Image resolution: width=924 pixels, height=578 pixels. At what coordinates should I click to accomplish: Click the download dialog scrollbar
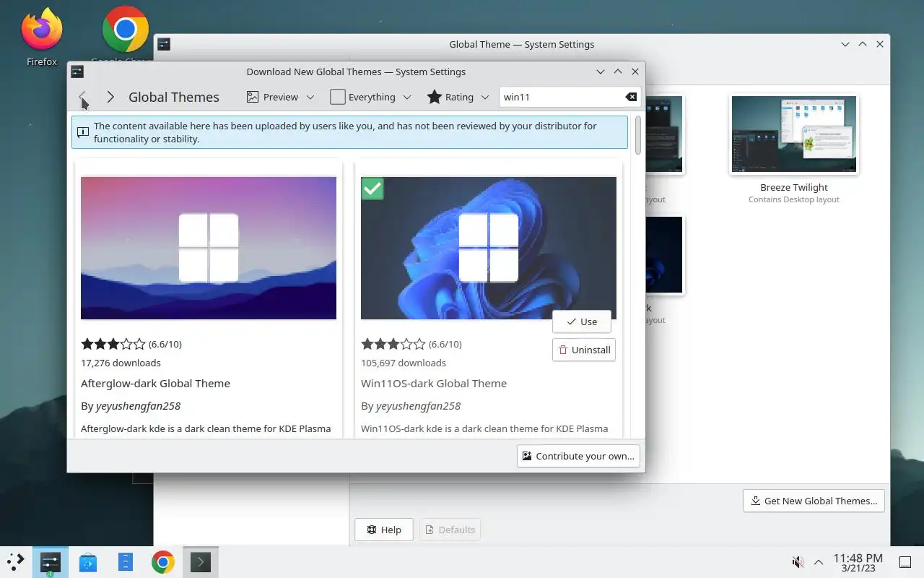point(637,134)
